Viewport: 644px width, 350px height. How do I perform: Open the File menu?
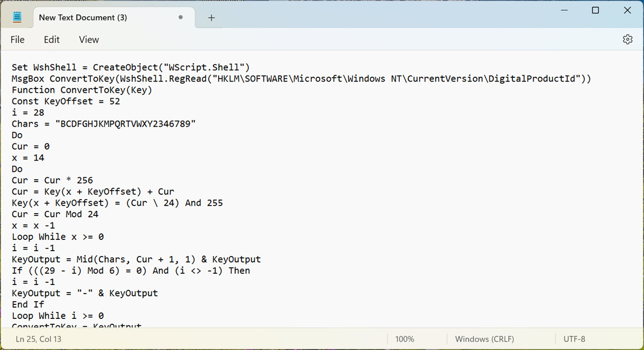[18, 39]
